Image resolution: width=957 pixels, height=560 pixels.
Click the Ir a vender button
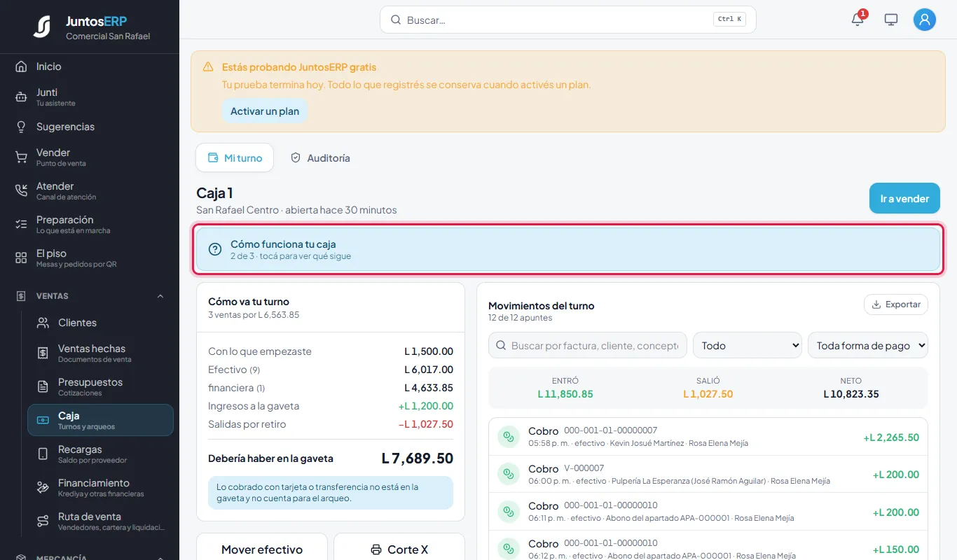click(904, 199)
